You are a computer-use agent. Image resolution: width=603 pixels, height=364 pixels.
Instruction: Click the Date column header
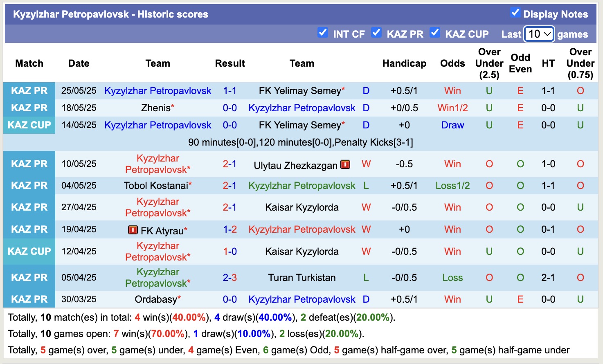79,63
